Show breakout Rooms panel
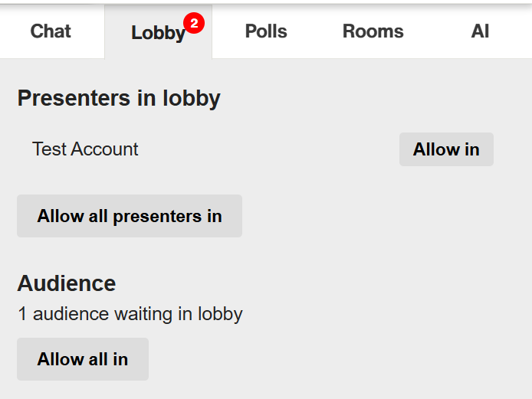Screen dimensions: 532x399 [x=373, y=31]
